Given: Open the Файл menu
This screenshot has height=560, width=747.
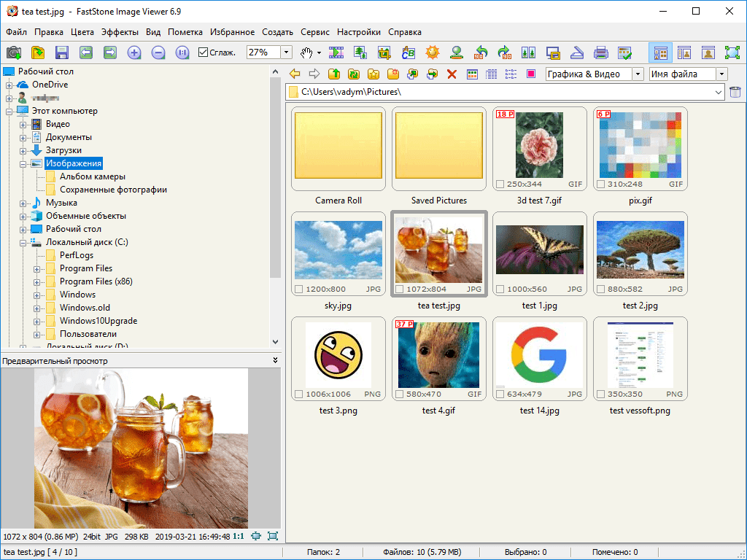Looking at the screenshot, I should pos(17,32).
